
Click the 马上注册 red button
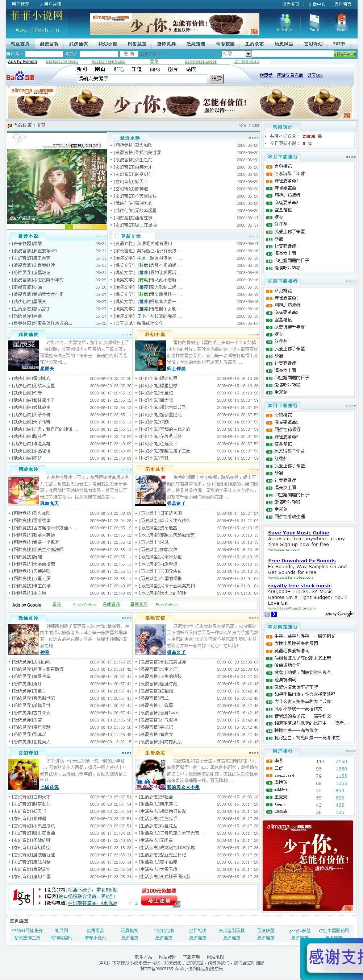(159, 901)
